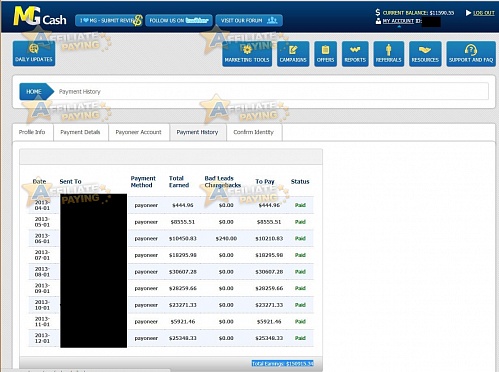Click the Log Out link

point(484,13)
